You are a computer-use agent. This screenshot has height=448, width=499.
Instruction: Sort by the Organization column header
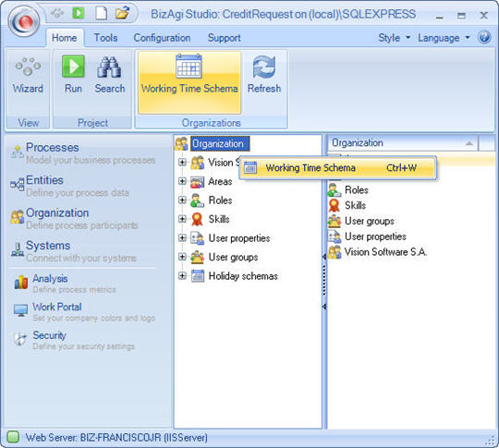[403, 143]
